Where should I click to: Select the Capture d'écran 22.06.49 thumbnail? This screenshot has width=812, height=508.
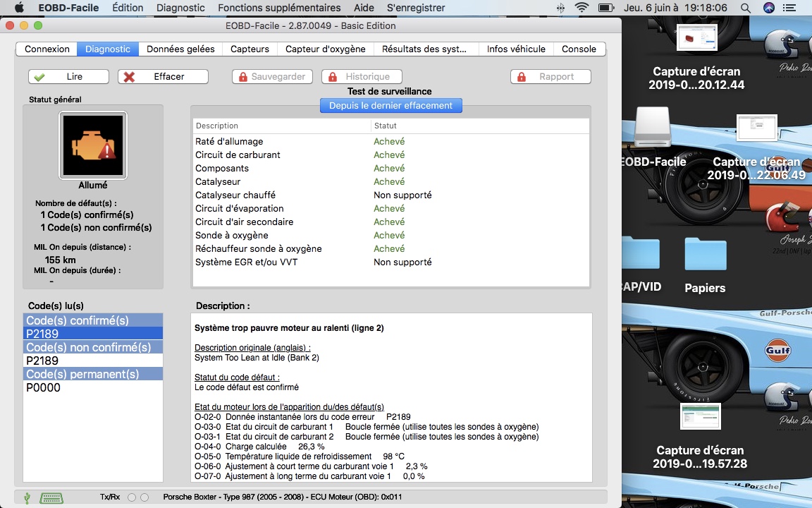pyautogui.click(x=756, y=128)
